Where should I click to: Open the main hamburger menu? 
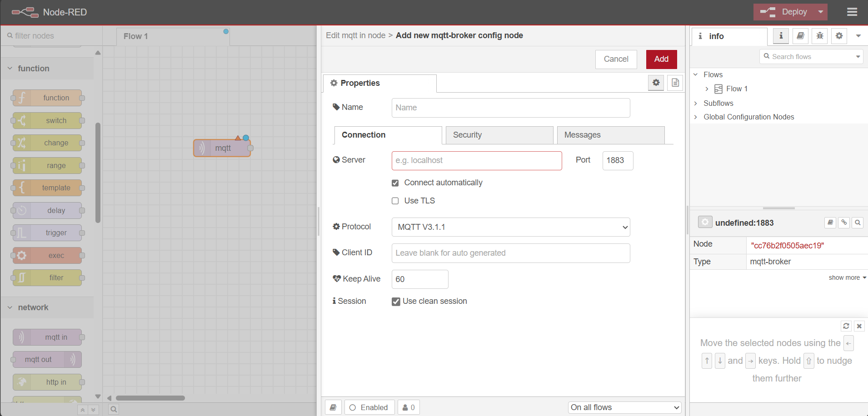point(852,12)
